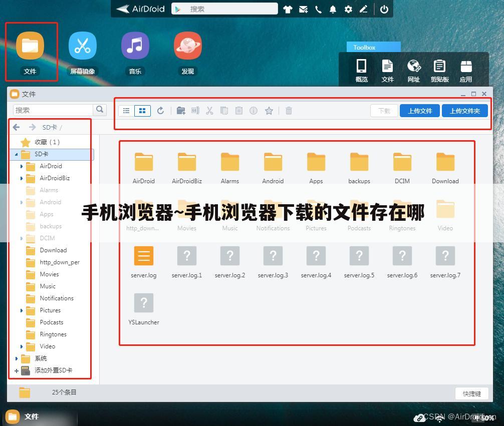Image resolution: width=504 pixels, height=426 pixels.
Task: Collapse the SD卡 tree node
Action: click(x=16, y=155)
